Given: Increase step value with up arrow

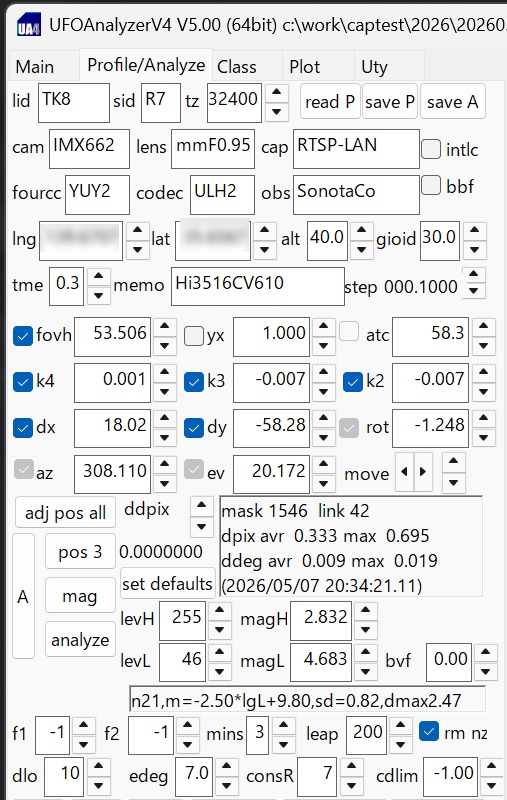Looking at the screenshot, I should pos(473,274).
